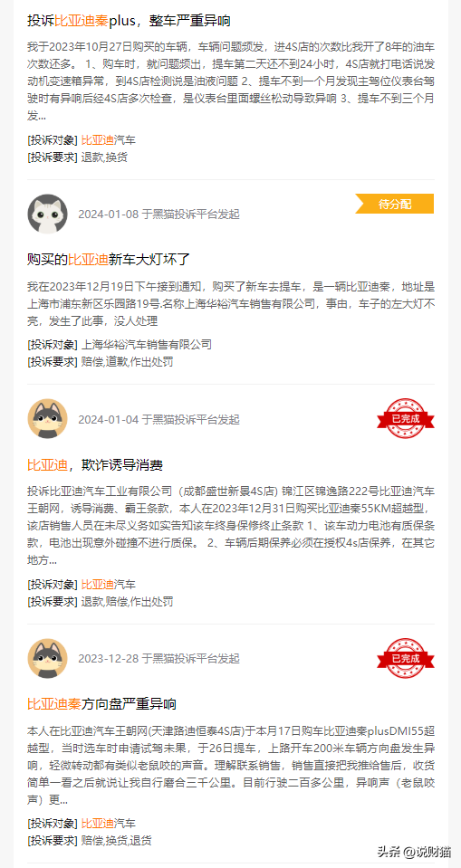Click 上海华裕汽车销售有限公司 complaint target
Screen dimensions: 461x868
pos(147,345)
